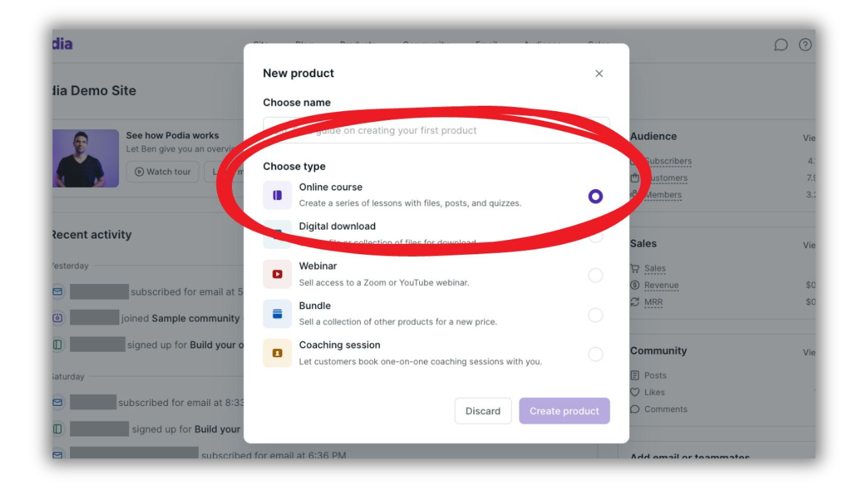Image resolution: width=868 pixels, height=488 pixels.
Task: Click the Bundle type icon
Action: (x=277, y=314)
